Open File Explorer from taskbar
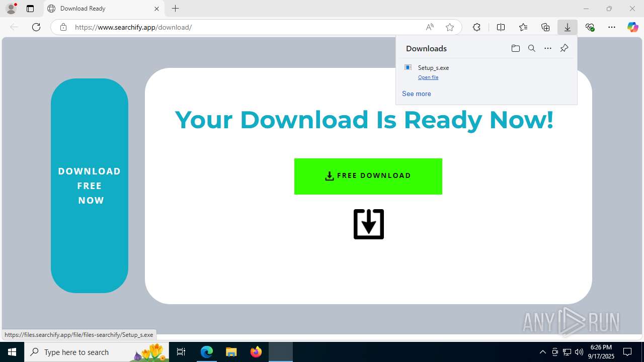The width and height of the screenshot is (644, 362). [x=231, y=352]
